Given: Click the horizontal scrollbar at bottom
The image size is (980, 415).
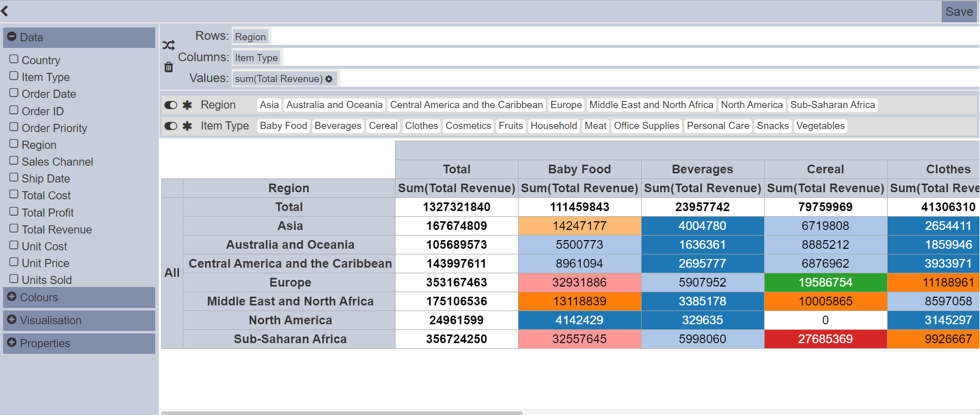Looking at the screenshot, I should pos(342,412).
